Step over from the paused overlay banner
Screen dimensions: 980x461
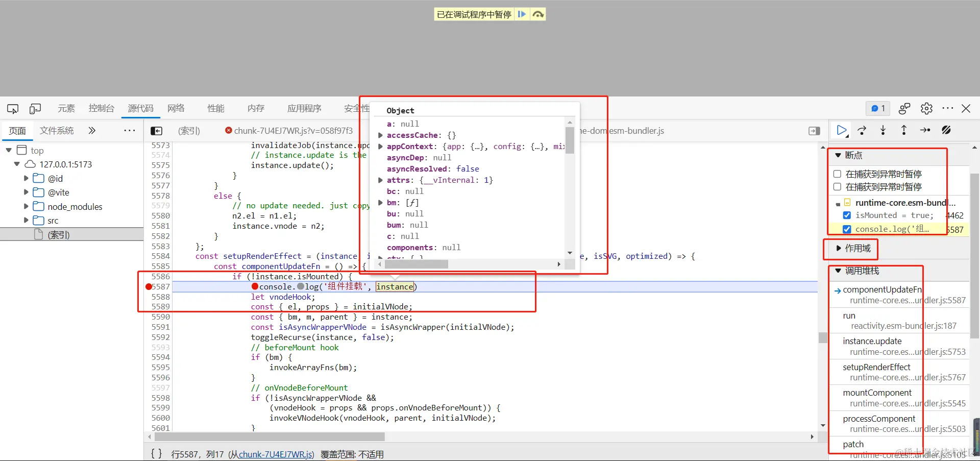point(537,14)
